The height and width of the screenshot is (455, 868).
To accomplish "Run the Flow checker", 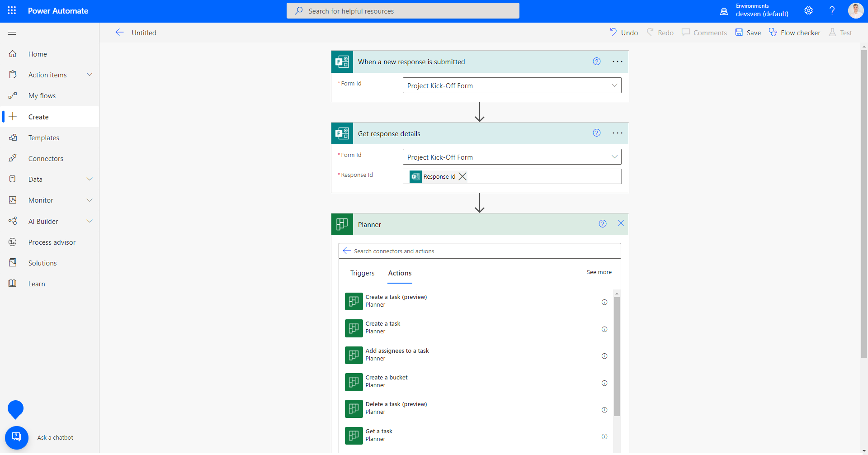I will coord(794,33).
